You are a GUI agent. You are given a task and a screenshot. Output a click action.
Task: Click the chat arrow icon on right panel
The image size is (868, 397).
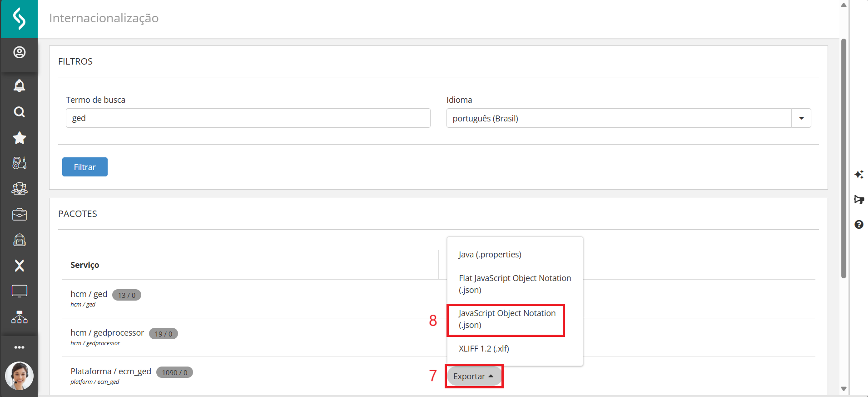tap(858, 199)
